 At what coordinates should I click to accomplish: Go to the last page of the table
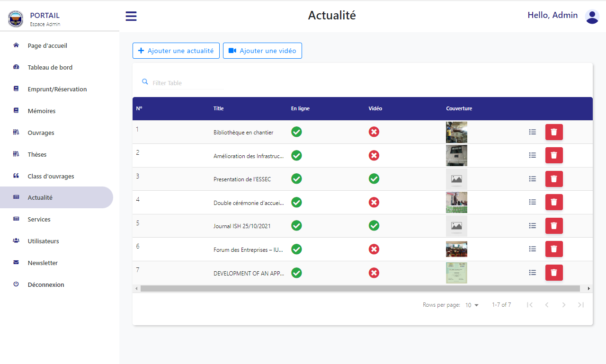click(581, 305)
